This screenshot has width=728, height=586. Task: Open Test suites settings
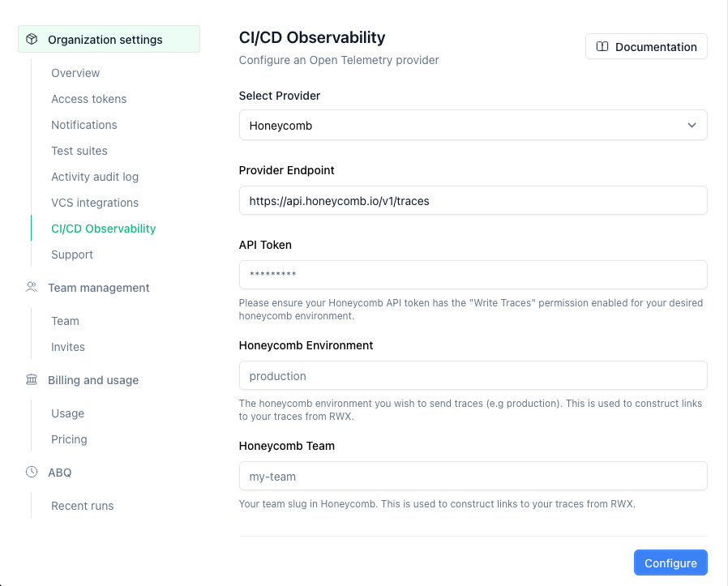[79, 151]
